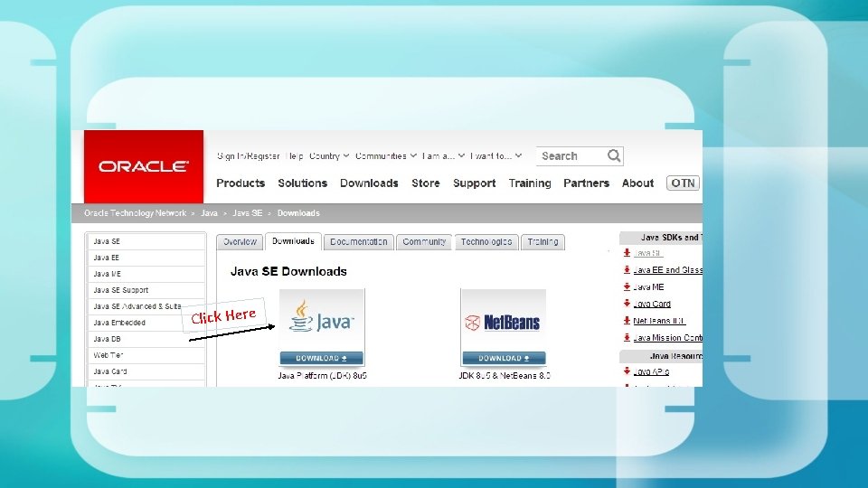The image size is (868, 488).
Task: Click the download arrow icon beside Java Card link
Action: 627,304
